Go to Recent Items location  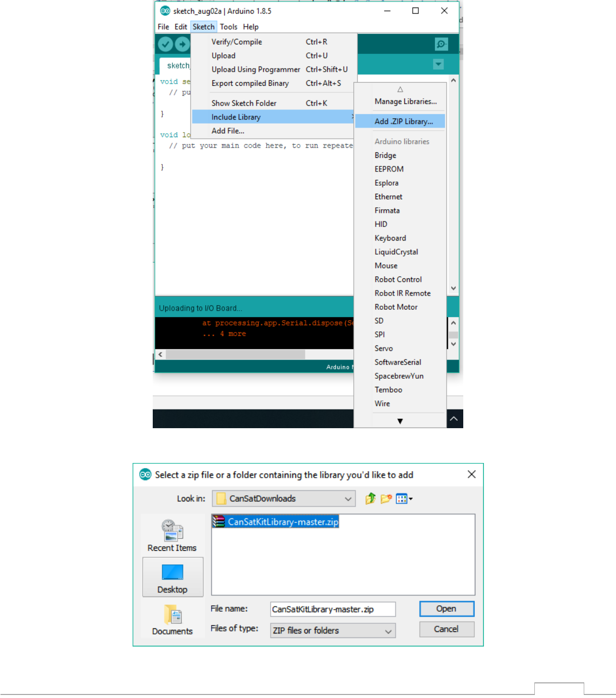172,536
